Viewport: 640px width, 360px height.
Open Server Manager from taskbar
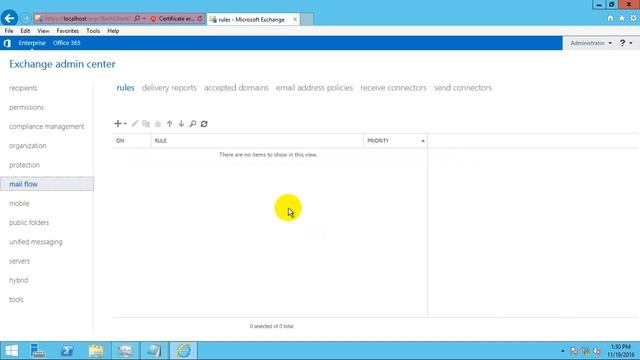tap(38, 351)
